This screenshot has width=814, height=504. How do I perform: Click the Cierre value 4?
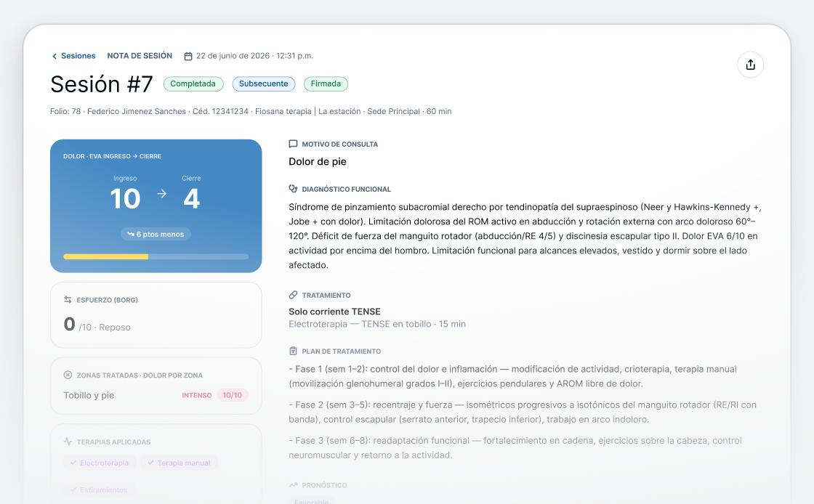192,198
